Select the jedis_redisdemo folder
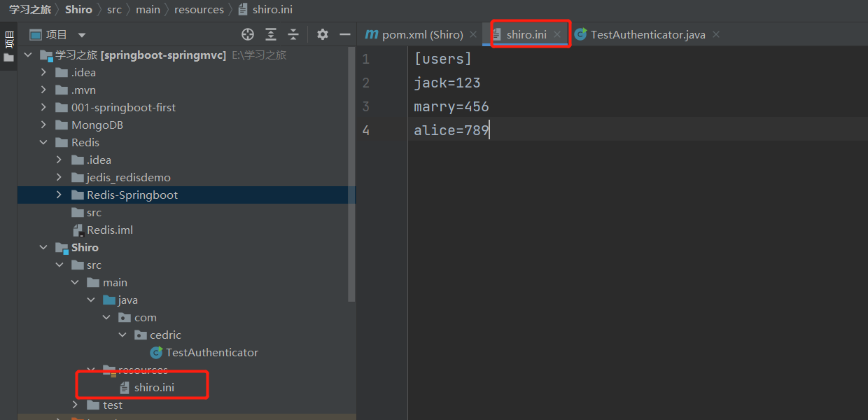Image resolution: width=868 pixels, height=420 pixels. point(129,178)
